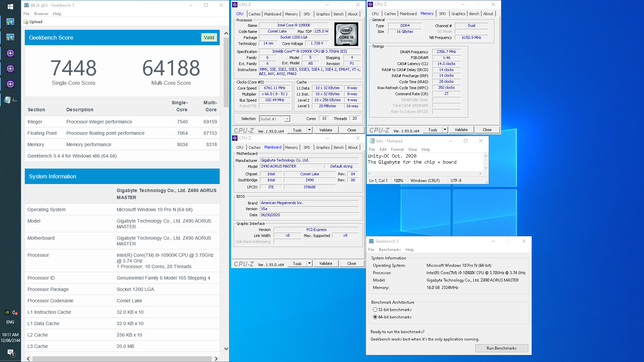Open the View menu in Notepad
Screen dimensions: 644x362
tap(413, 149)
